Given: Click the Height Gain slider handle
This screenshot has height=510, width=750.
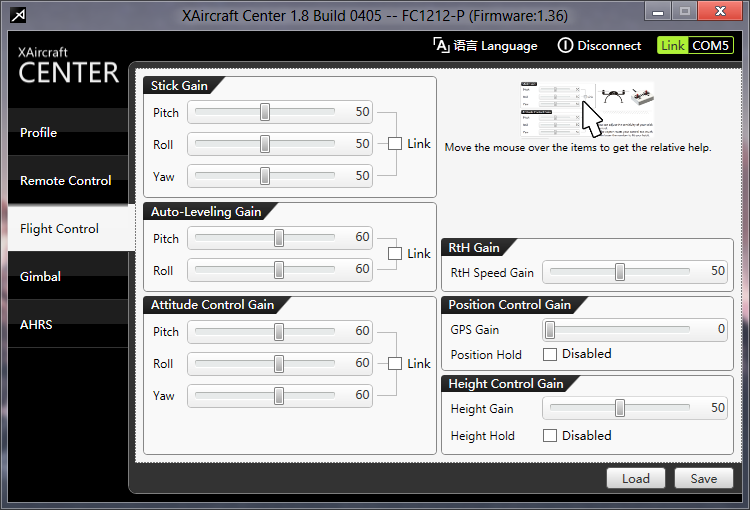Looking at the screenshot, I should [620, 408].
